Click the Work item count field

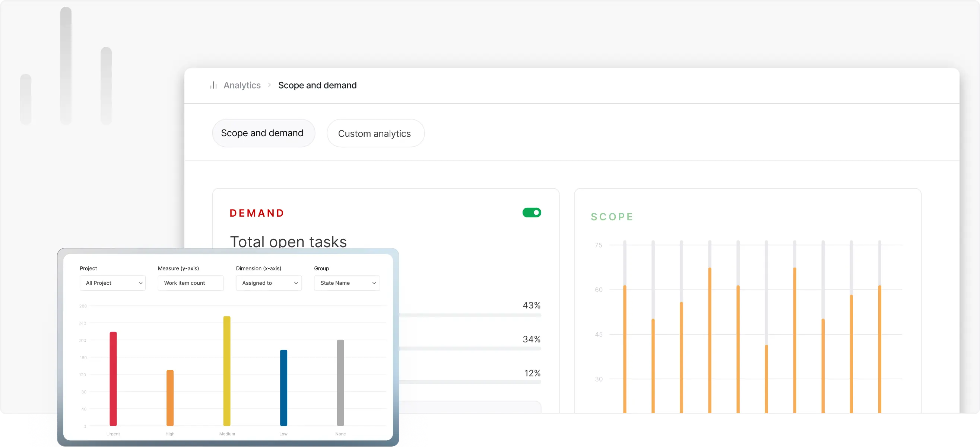click(x=191, y=283)
